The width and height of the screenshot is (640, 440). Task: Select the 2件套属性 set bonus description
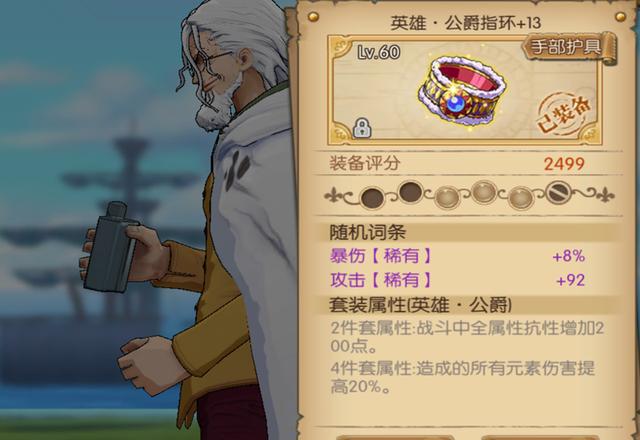coord(467,337)
